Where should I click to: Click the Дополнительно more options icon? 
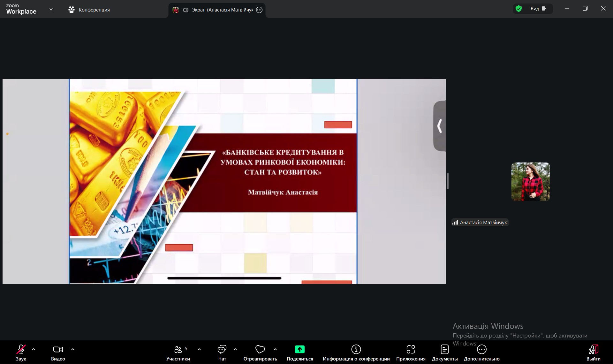pyautogui.click(x=481, y=350)
